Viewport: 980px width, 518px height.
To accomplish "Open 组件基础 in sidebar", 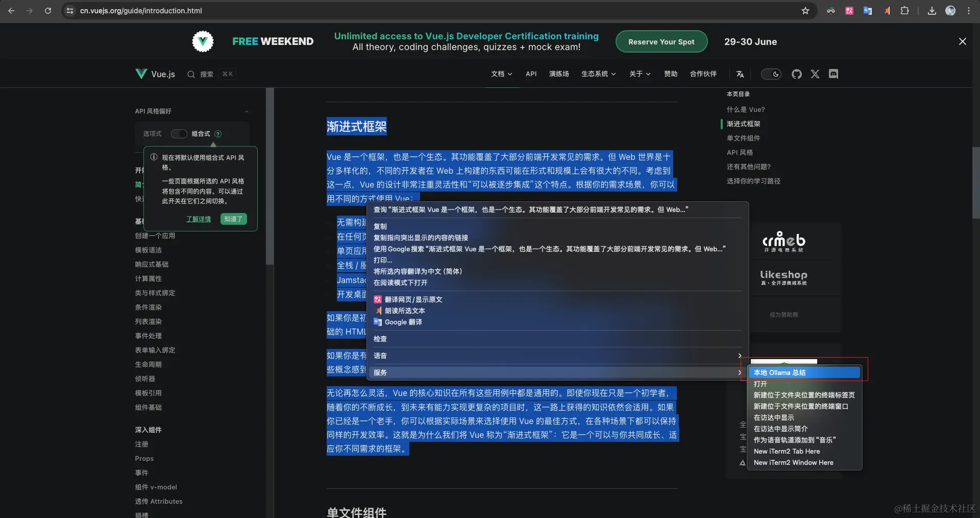I will click(x=148, y=408).
